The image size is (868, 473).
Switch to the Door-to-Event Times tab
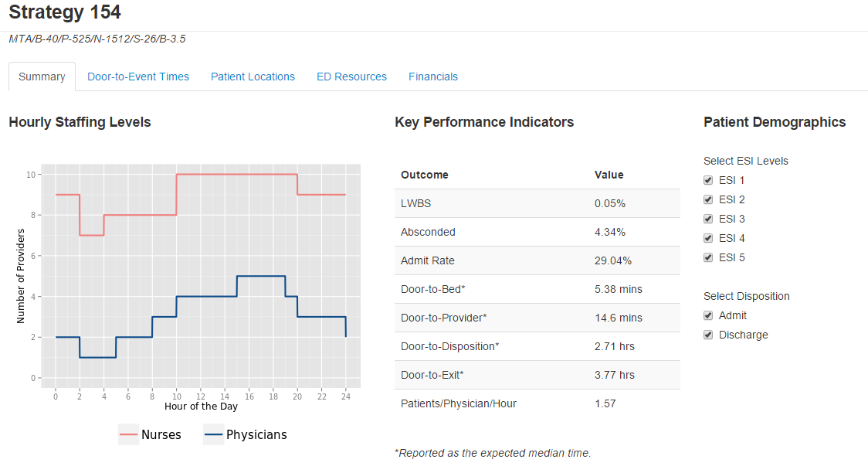(x=138, y=77)
